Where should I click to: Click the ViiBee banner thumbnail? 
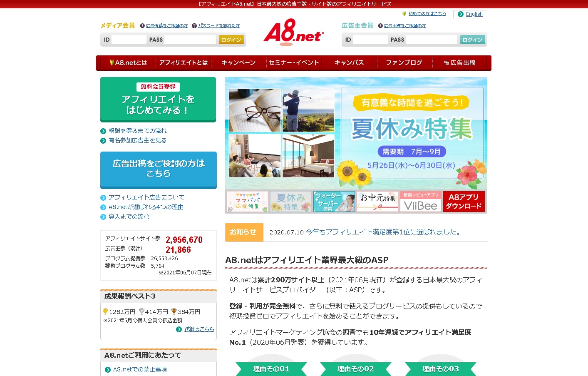pyautogui.click(x=421, y=202)
